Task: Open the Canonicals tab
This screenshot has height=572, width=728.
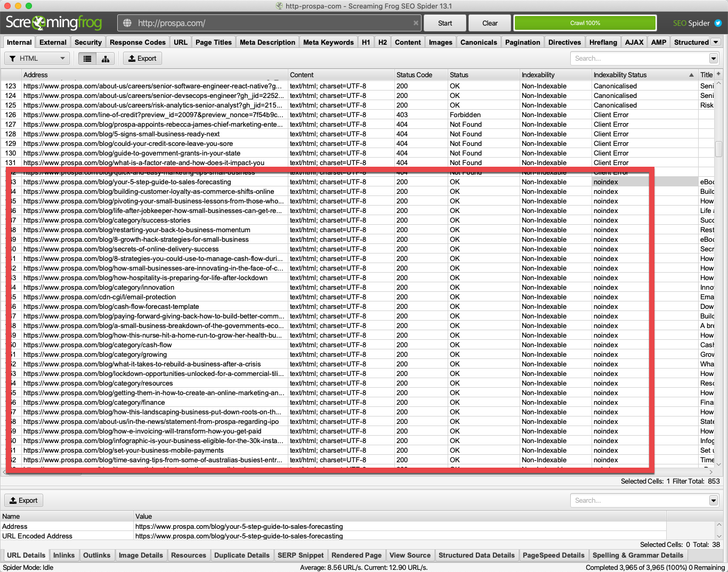Action: (x=479, y=42)
